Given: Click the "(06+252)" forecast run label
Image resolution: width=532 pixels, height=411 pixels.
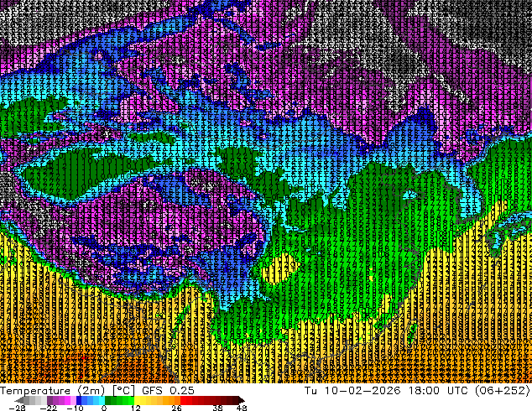Looking at the screenshot, I should [503, 391].
